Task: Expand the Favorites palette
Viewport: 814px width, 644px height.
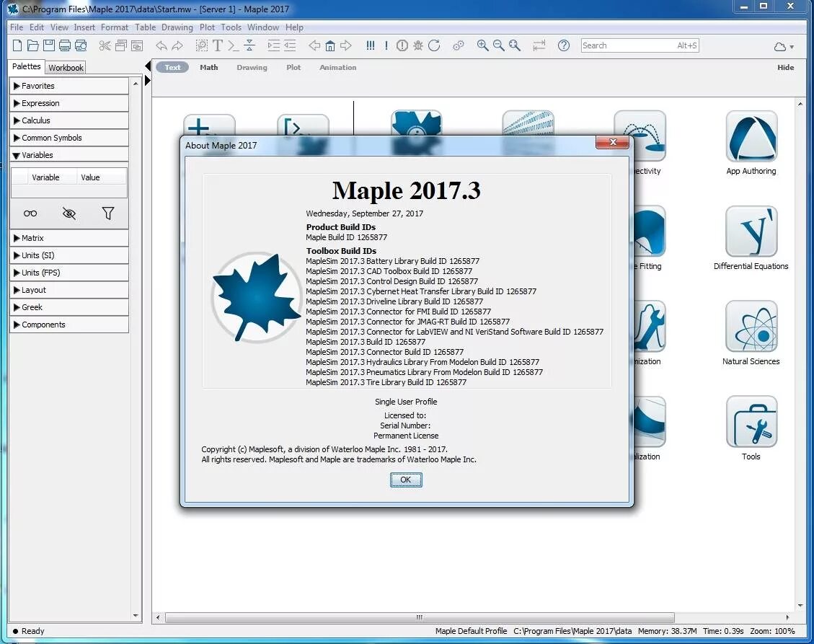Action: coord(69,86)
